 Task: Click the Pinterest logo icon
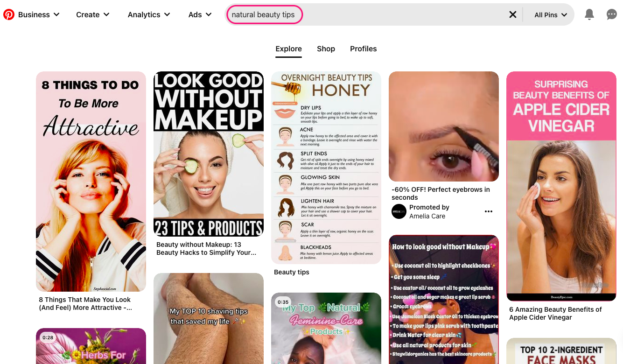click(x=9, y=14)
